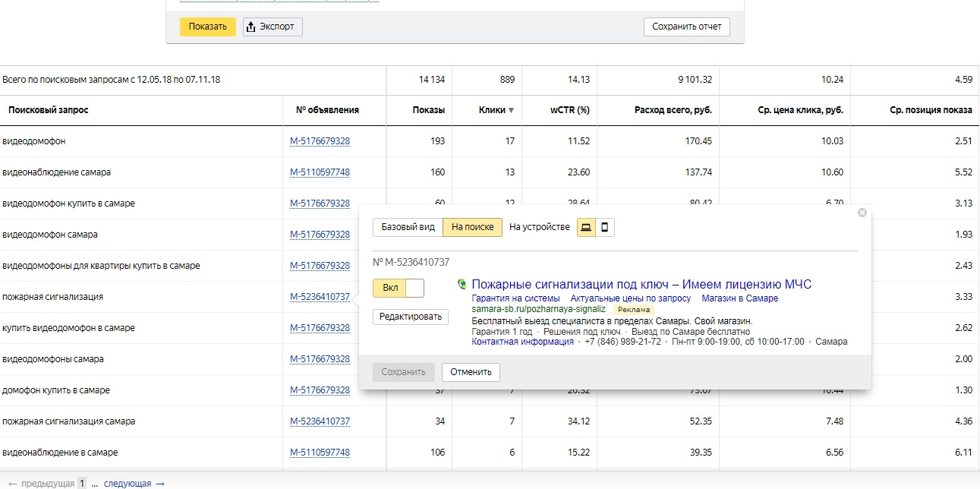The image size is (980, 489).
Task: Click the spend value 170.45
Action: point(698,141)
